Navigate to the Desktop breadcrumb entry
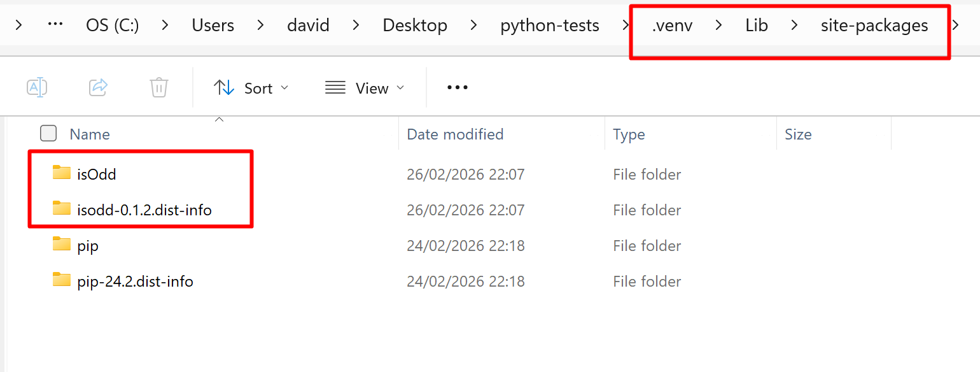The width and height of the screenshot is (980, 372). click(x=415, y=25)
